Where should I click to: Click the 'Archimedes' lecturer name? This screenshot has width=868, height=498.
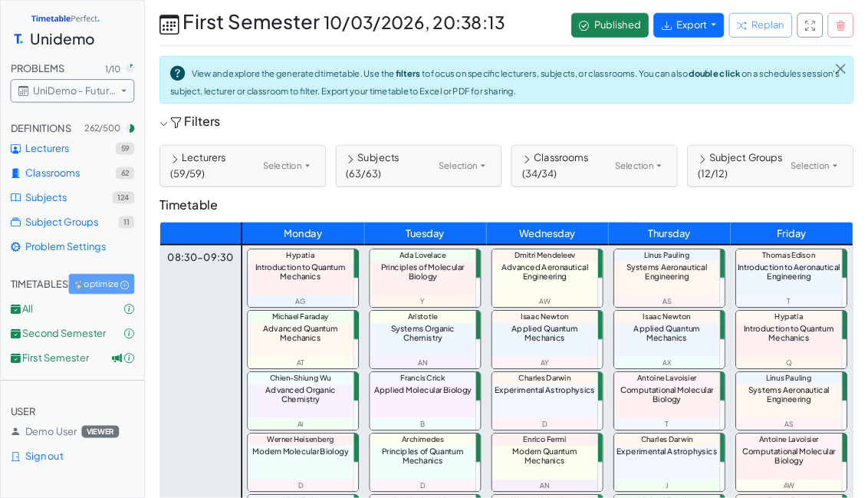(x=422, y=440)
